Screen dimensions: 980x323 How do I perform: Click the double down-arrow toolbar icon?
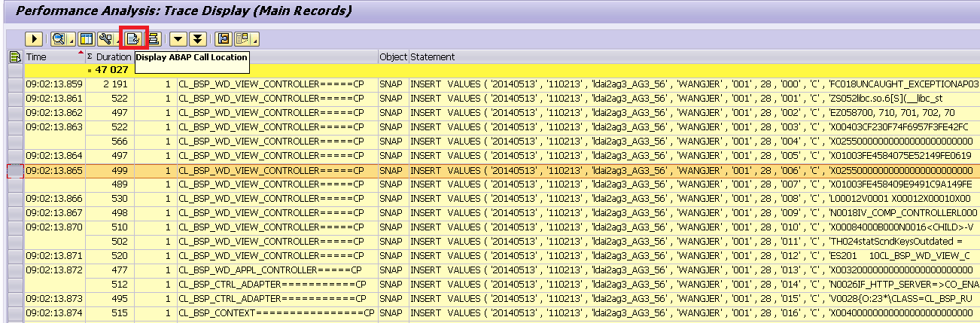197,38
